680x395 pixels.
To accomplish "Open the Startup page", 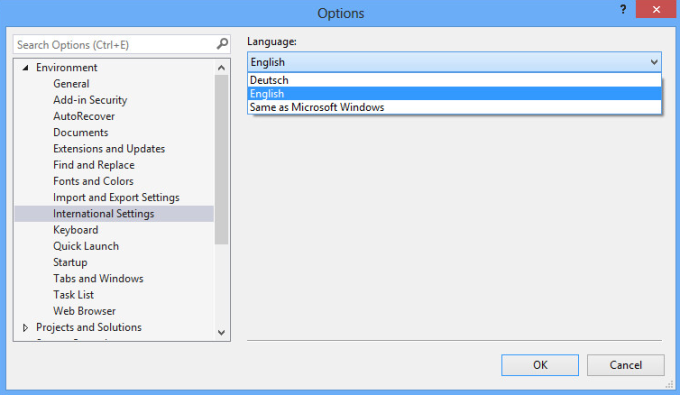I will click(70, 262).
